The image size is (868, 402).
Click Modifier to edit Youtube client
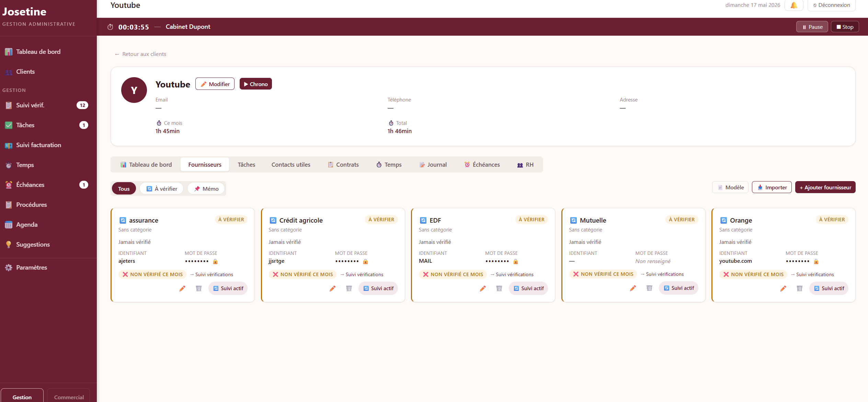click(x=215, y=84)
